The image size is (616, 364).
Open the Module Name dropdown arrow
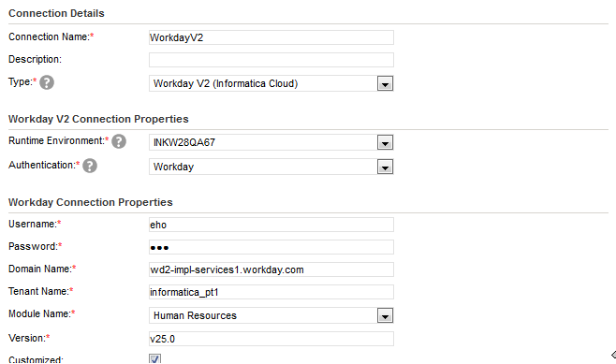pyautogui.click(x=385, y=315)
